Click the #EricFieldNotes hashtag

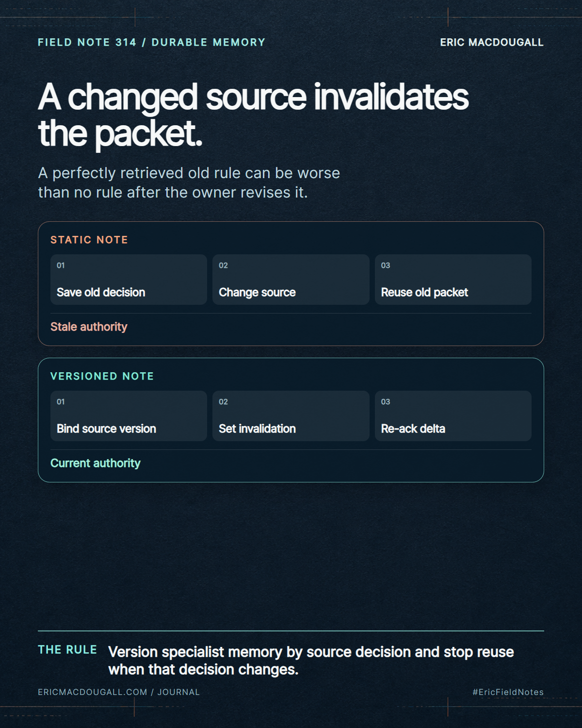[x=508, y=692]
